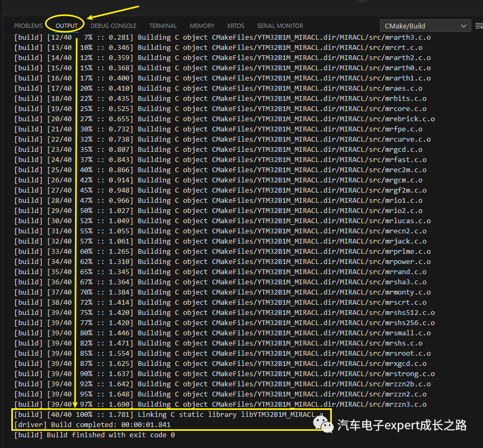Select the mrprime.c.o build line

pos(222,252)
